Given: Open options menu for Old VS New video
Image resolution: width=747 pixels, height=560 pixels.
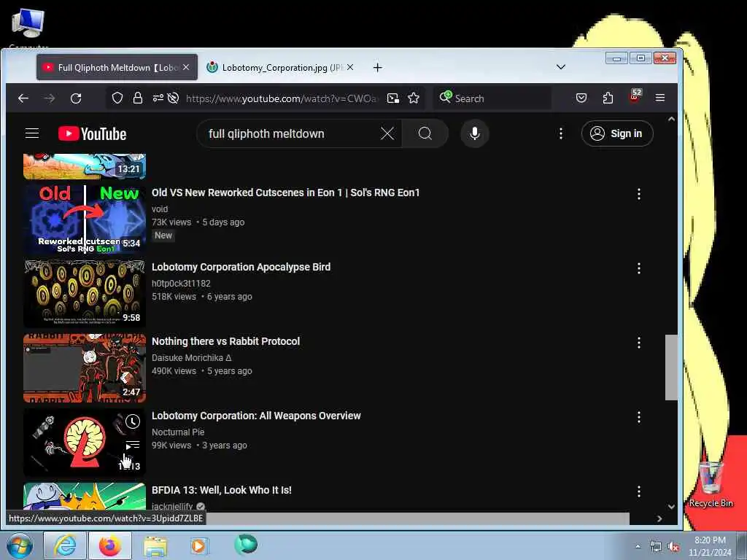Looking at the screenshot, I should [638, 194].
